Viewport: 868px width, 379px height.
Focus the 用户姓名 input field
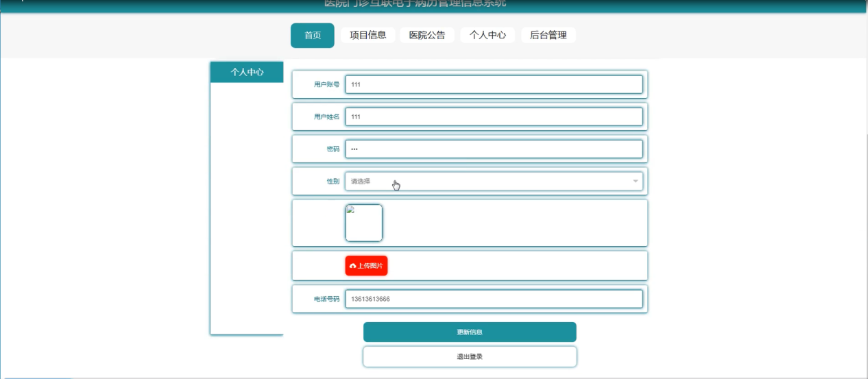point(494,117)
